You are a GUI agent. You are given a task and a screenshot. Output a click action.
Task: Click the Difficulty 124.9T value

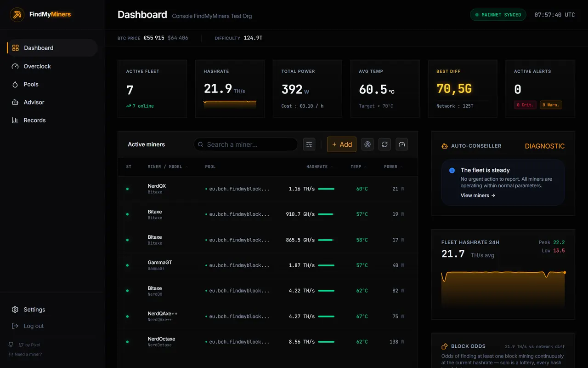pyautogui.click(x=253, y=38)
